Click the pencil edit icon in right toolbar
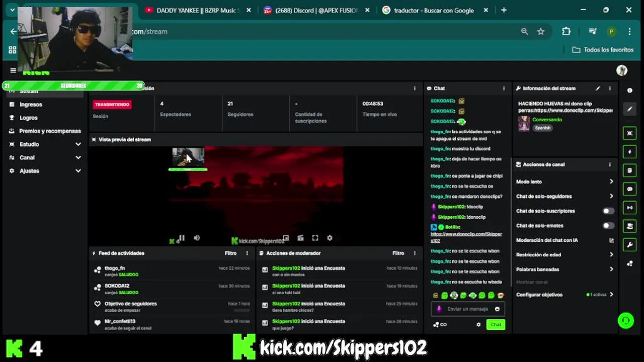This screenshot has width=644, height=362. pyautogui.click(x=629, y=109)
